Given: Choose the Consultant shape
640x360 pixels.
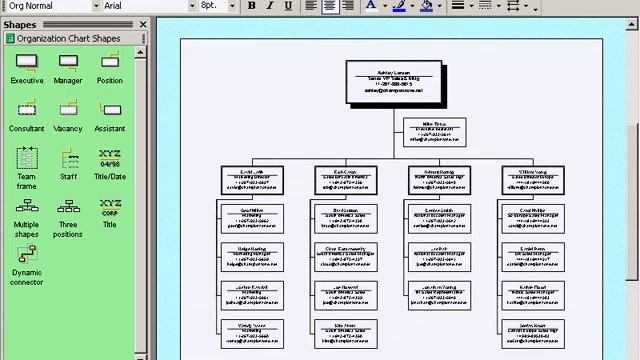Looking at the screenshot, I should (27, 116).
